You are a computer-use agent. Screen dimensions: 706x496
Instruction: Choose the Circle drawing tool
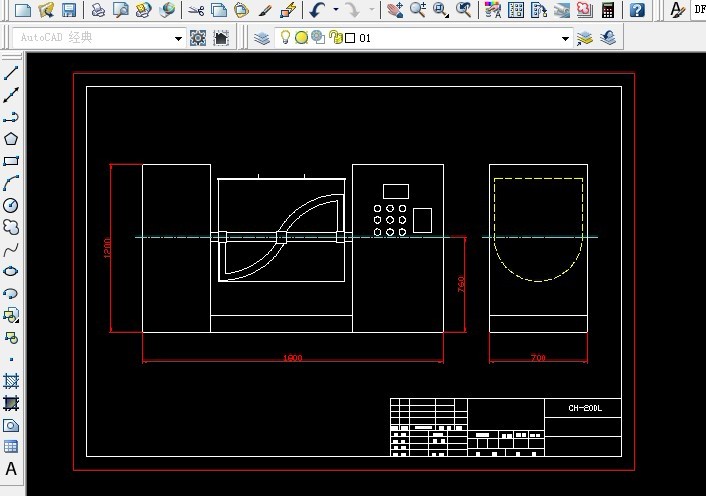coord(11,205)
